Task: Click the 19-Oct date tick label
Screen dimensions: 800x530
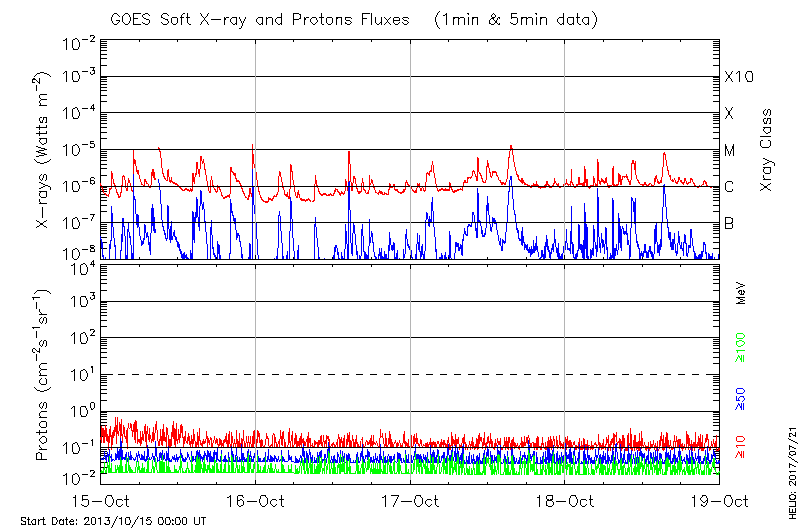Action: (719, 500)
